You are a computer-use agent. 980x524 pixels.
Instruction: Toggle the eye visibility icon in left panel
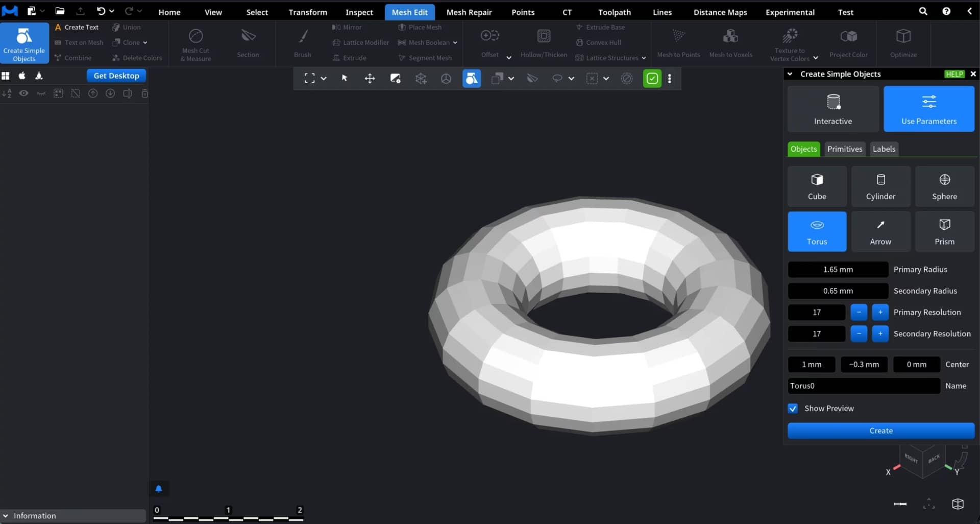point(23,93)
